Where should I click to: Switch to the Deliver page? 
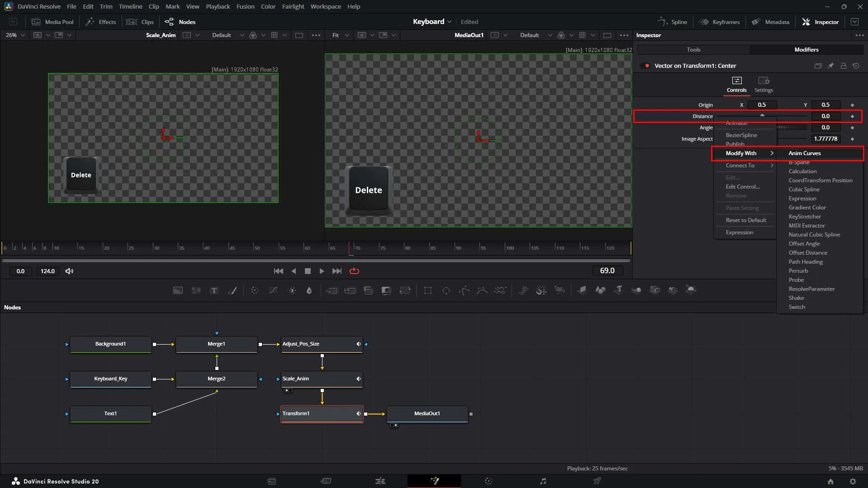pyautogui.click(x=597, y=481)
